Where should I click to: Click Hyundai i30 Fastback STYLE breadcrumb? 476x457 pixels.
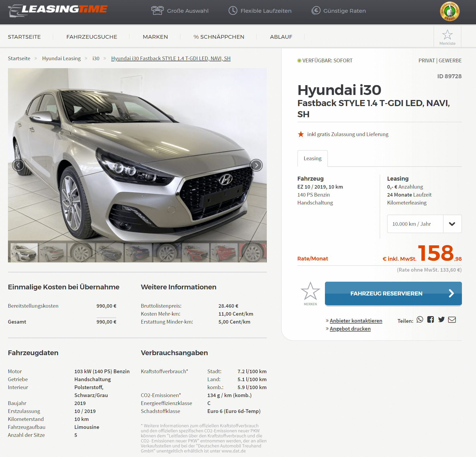171,58
